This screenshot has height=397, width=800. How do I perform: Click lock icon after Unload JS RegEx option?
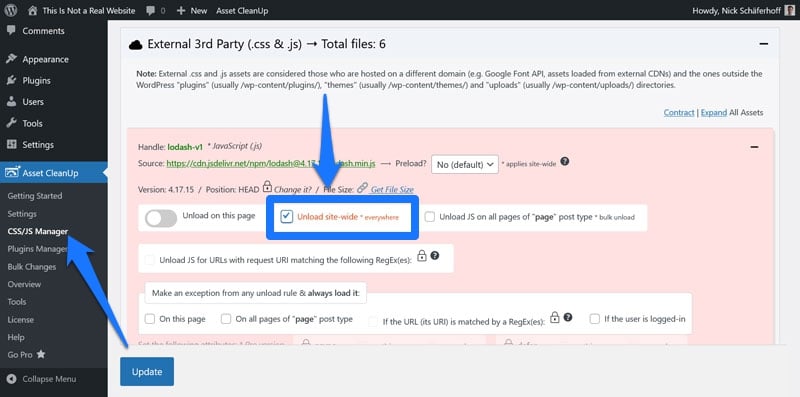421,256
